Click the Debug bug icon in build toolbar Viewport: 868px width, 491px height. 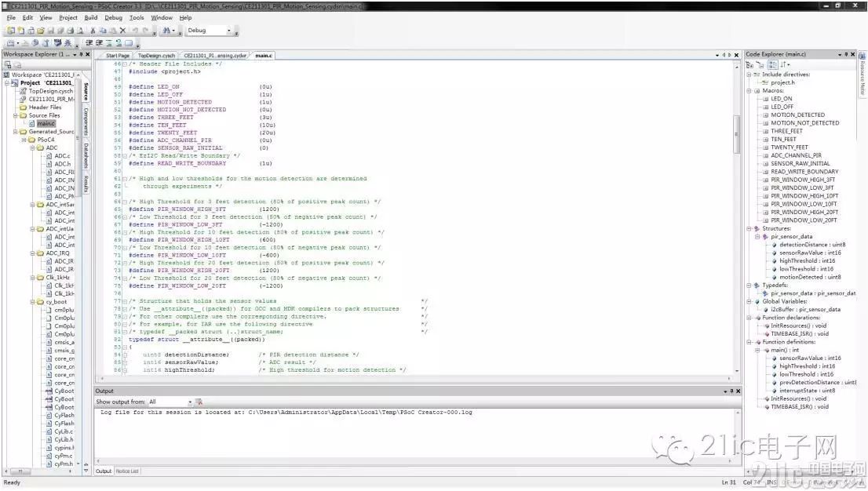(68, 42)
